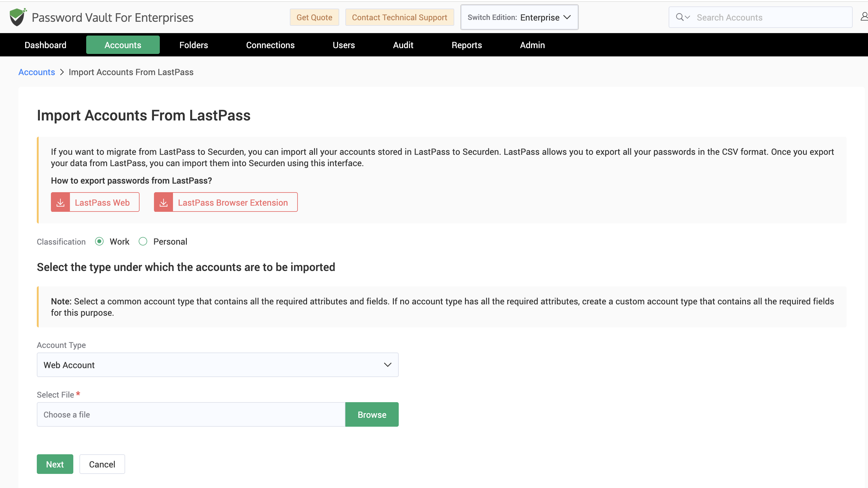The width and height of the screenshot is (868, 488).
Task: Click Import Accounts From LastPass breadcrumb text
Action: pos(131,72)
